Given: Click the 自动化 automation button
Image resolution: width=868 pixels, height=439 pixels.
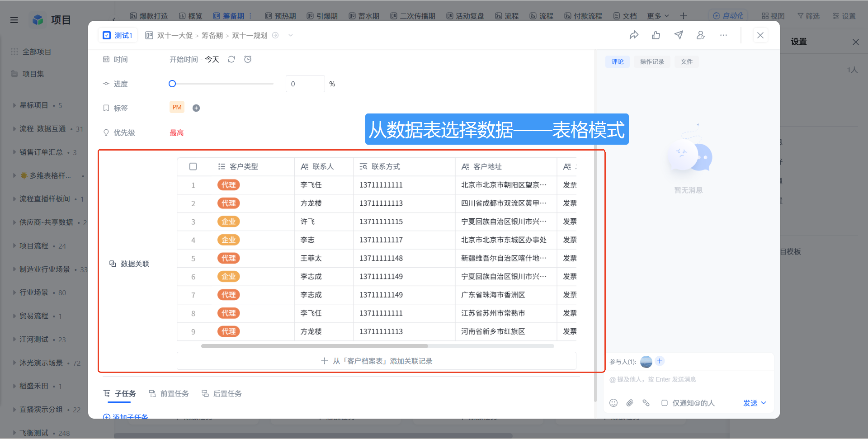Looking at the screenshot, I should coord(728,16).
